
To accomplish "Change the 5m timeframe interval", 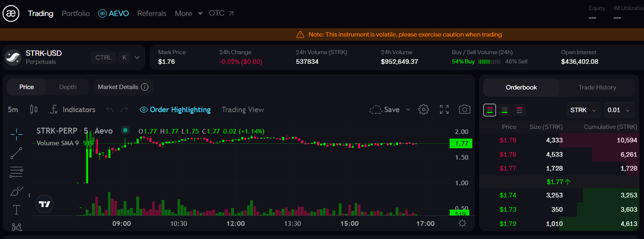I will click(x=13, y=109).
